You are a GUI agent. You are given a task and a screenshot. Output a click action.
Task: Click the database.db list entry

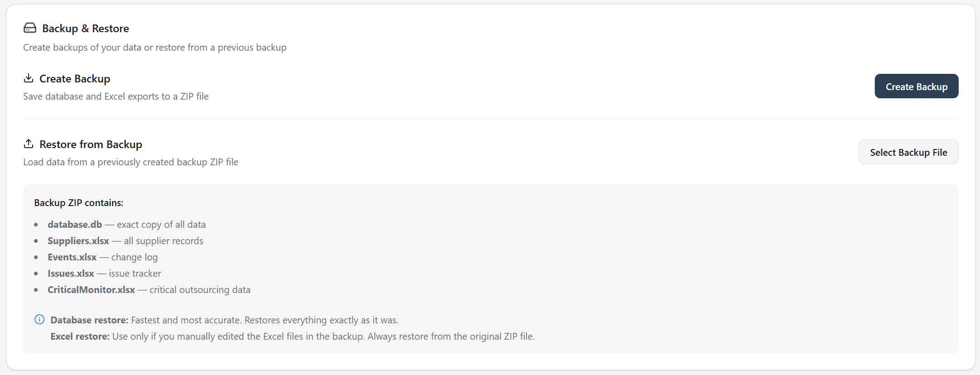pos(127,225)
